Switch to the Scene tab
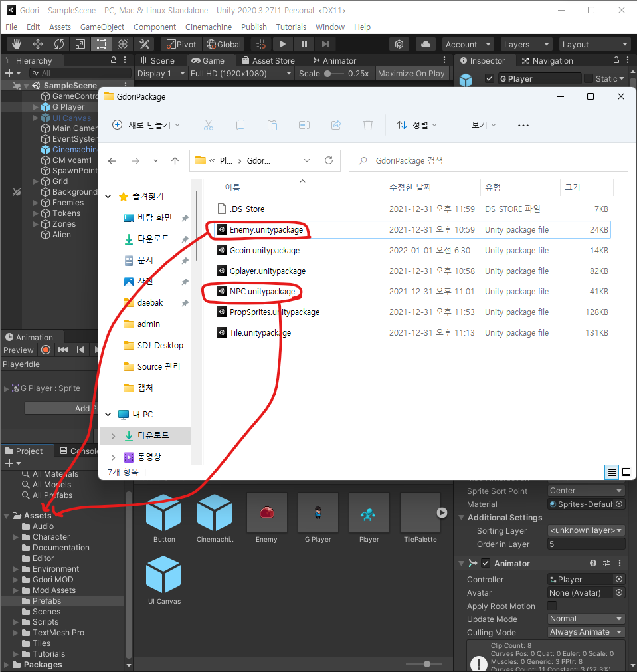The height and width of the screenshot is (672, 637). pos(157,60)
